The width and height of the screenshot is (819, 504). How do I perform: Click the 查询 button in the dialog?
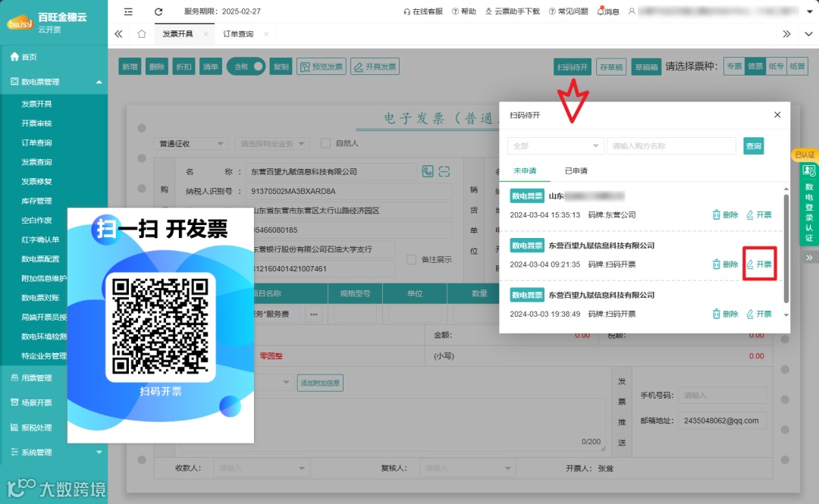point(753,146)
